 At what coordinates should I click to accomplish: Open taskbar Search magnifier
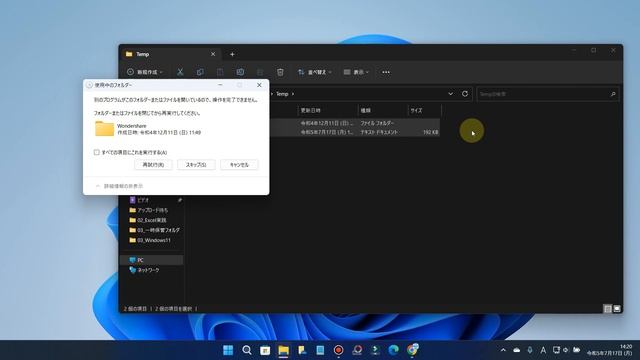click(x=247, y=350)
